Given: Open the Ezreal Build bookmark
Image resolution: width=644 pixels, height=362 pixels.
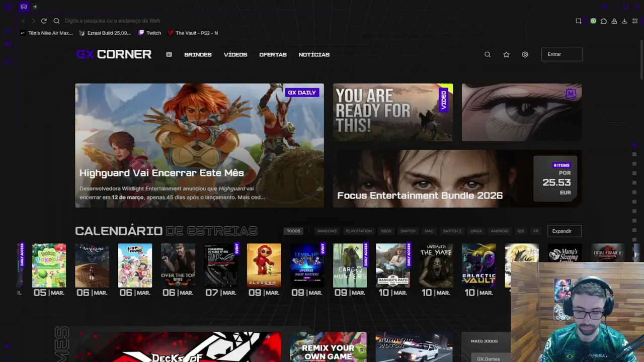Looking at the screenshot, I should click(x=105, y=33).
